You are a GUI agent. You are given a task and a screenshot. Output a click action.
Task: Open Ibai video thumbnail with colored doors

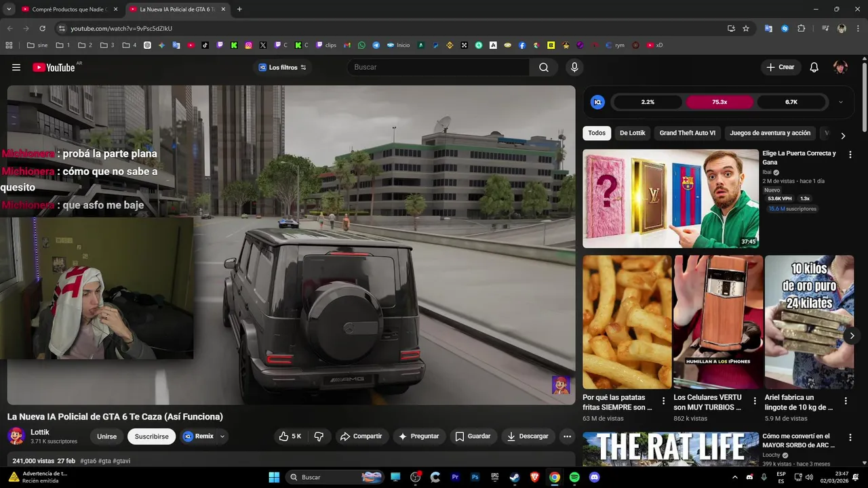point(671,199)
